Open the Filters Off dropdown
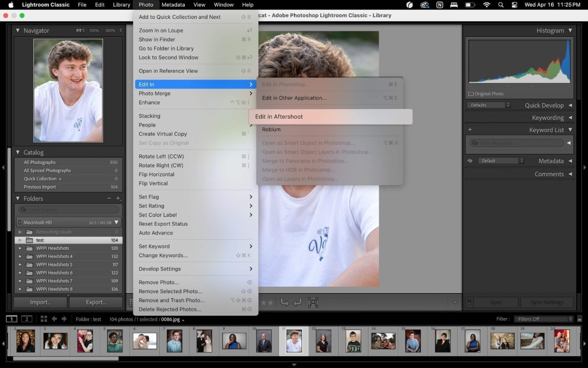This screenshot has width=588, height=368. tap(544, 319)
